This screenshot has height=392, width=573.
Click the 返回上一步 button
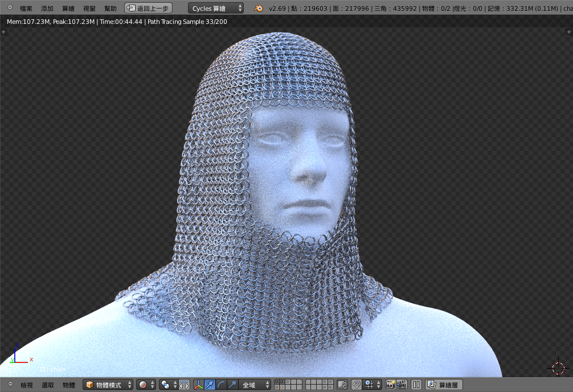coord(149,9)
